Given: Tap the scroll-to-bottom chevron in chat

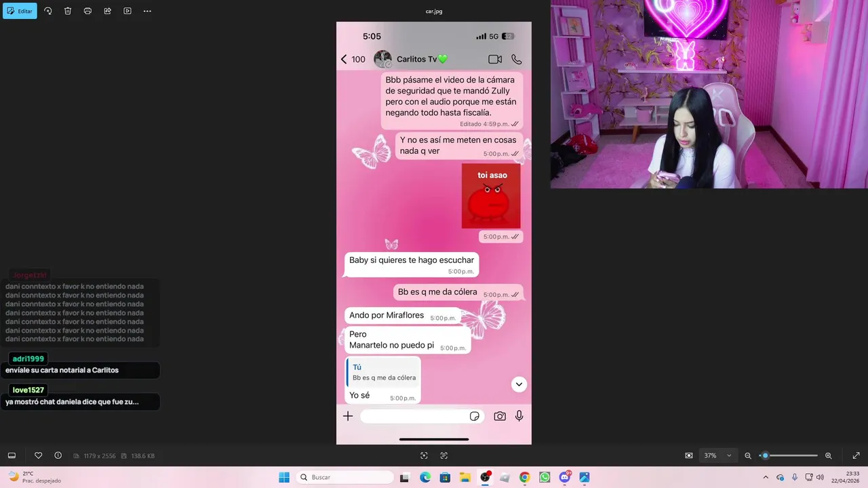Looking at the screenshot, I should point(519,384).
